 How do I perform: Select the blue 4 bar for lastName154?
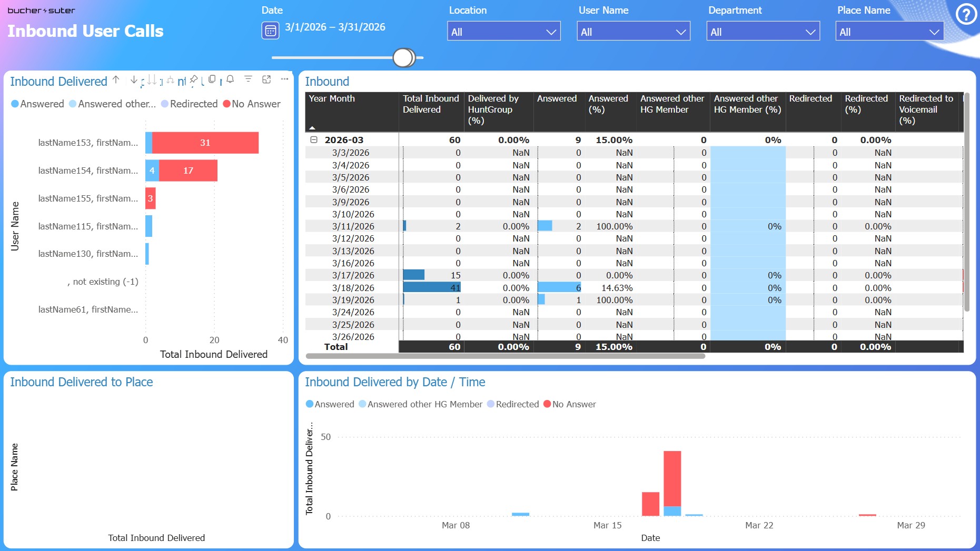[x=152, y=171]
